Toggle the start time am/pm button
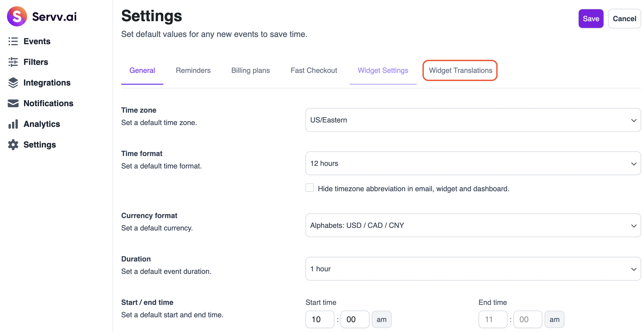Viewport: 644px width, 332px height. tap(381, 319)
